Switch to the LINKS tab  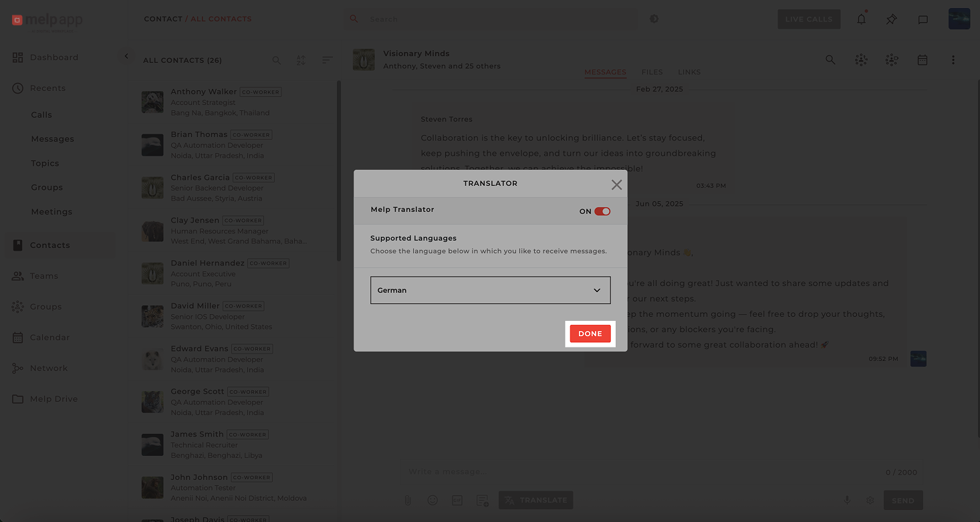point(689,72)
